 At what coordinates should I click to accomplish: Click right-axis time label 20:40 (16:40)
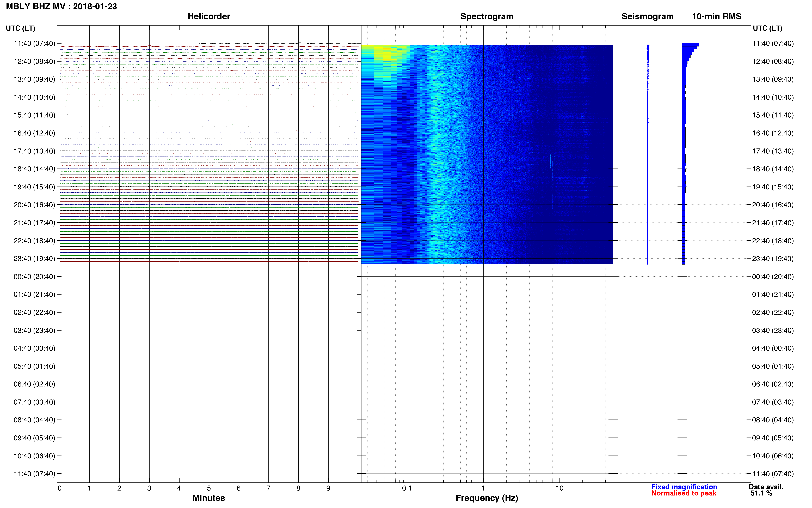(773, 205)
